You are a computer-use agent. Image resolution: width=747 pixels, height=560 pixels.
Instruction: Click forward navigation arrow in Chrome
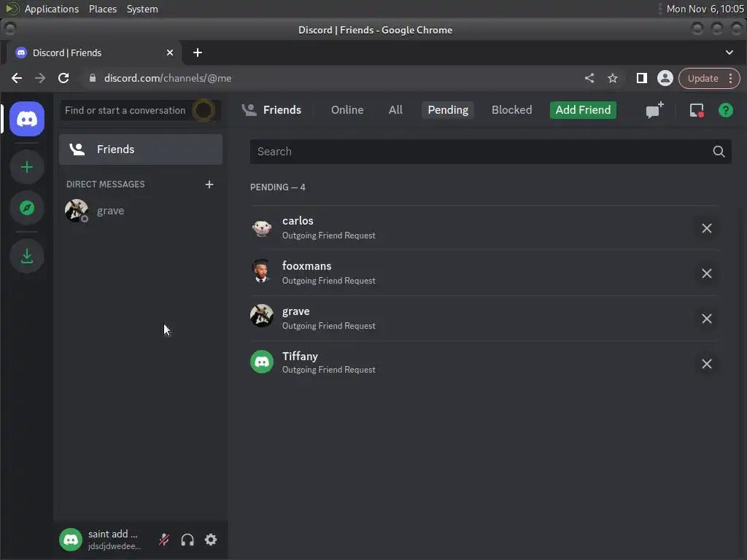(40, 78)
